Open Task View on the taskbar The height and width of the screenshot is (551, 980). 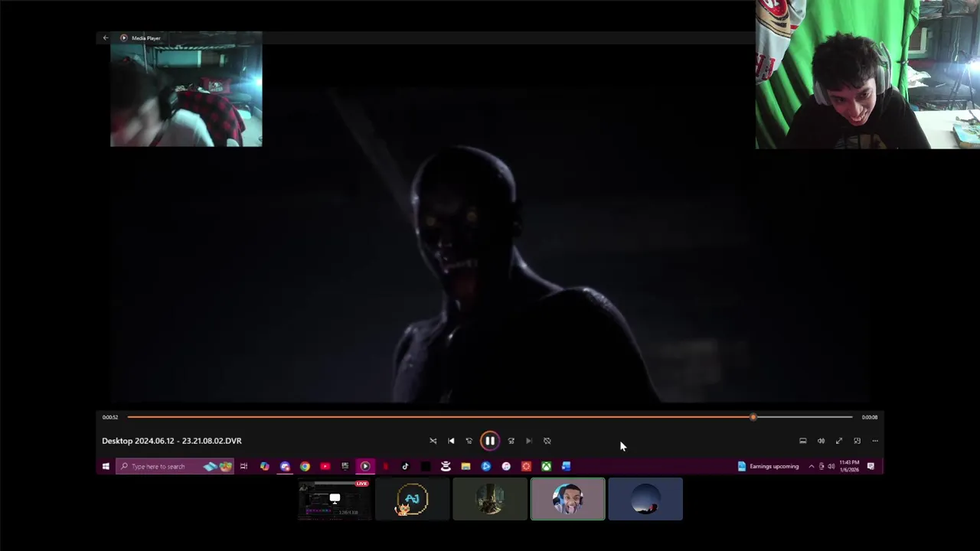[x=243, y=466]
